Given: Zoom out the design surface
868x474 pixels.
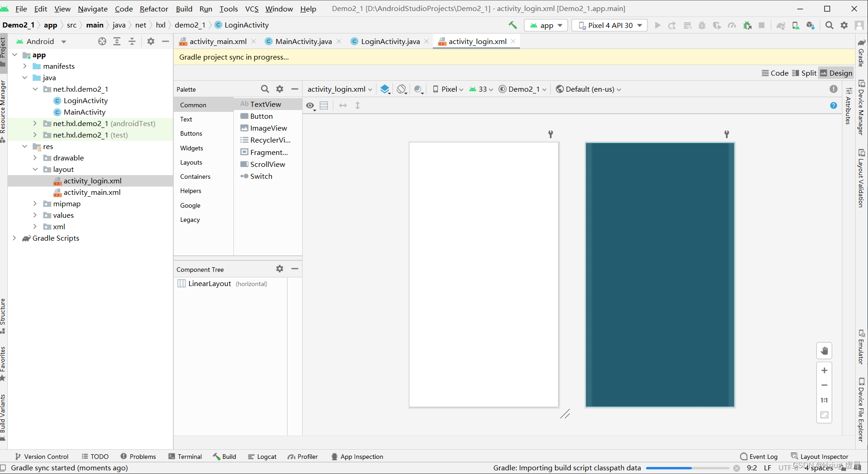Looking at the screenshot, I should coord(824,385).
